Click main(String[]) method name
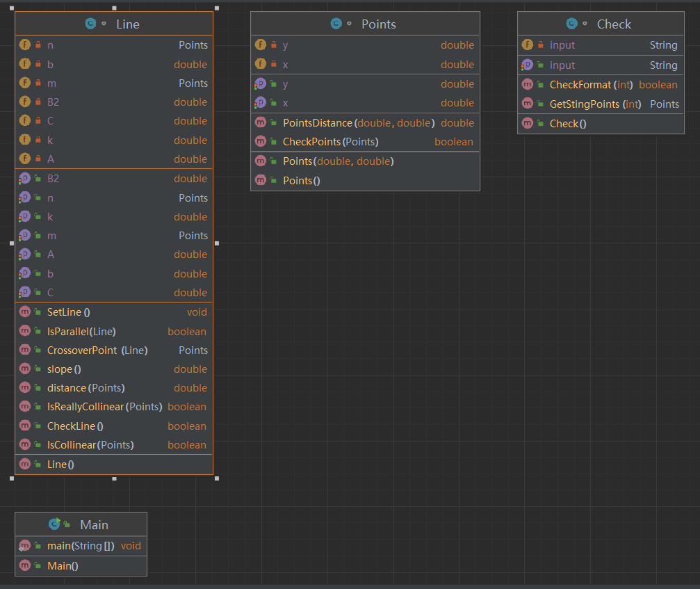 pyautogui.click(x=81, y=546)
